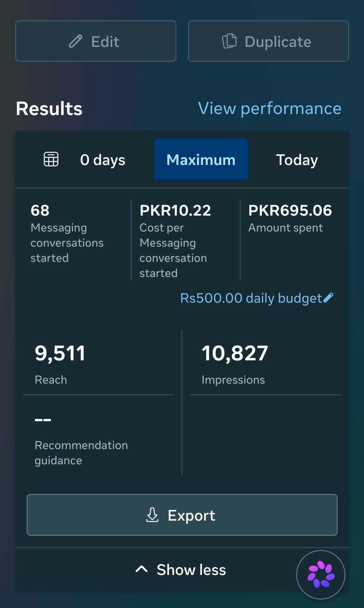Click the Export button label
This screenshot has height=608, width=364.
coord(191,516)
